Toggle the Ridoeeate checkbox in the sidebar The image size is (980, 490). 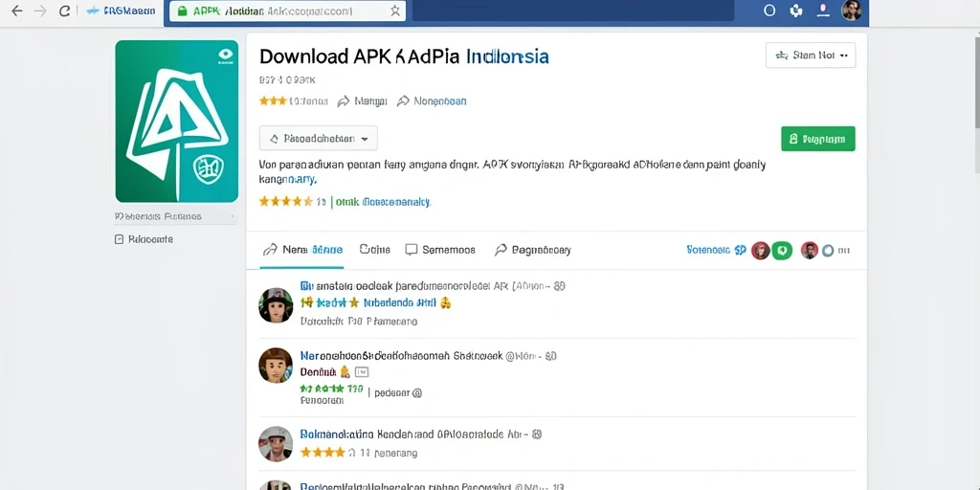point(119,239)
